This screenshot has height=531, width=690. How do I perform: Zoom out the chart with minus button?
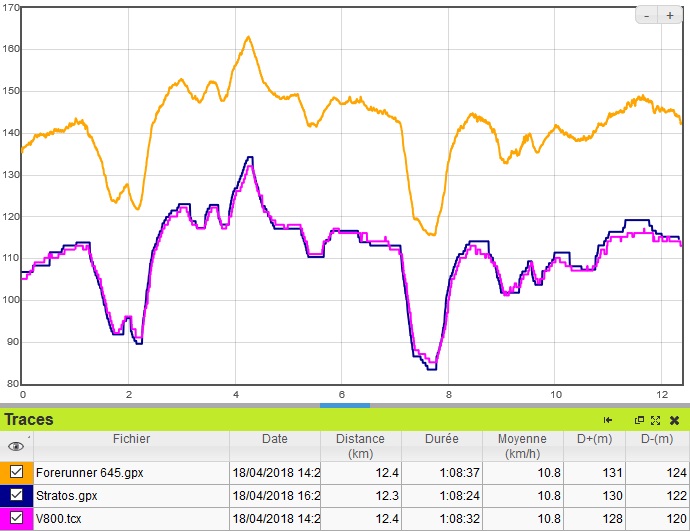647,16
